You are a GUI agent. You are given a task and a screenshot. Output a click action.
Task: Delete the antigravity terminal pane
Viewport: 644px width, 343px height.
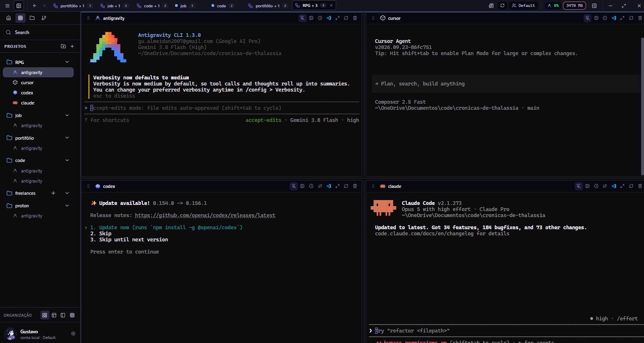click(x=355, y=18)
